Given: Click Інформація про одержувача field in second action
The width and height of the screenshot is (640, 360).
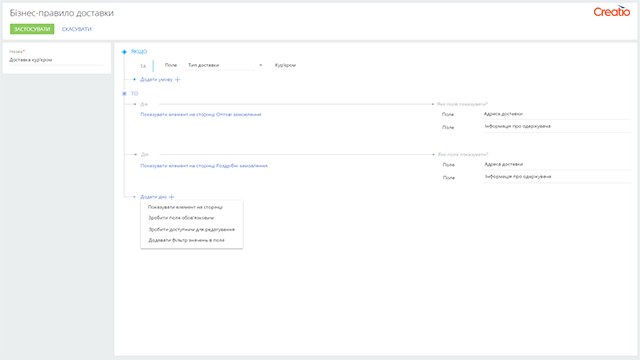Looking at the screenshot, I should pos(557,177).
